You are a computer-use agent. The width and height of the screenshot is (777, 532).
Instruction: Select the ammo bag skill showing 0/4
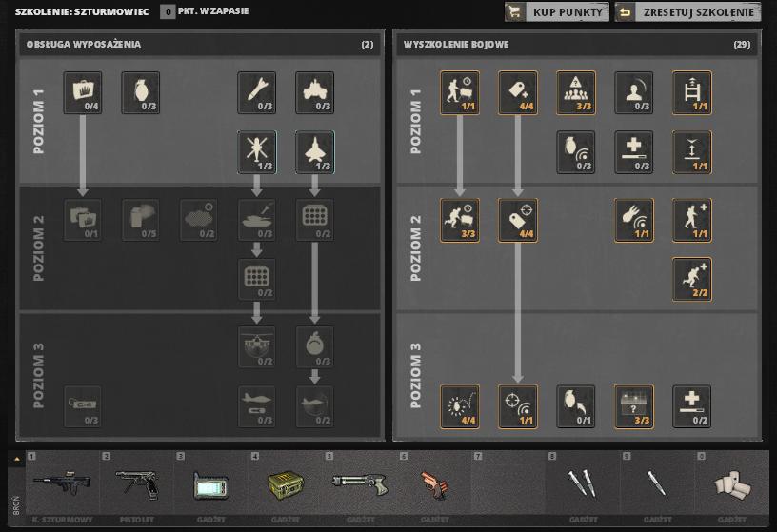point(83,92)
